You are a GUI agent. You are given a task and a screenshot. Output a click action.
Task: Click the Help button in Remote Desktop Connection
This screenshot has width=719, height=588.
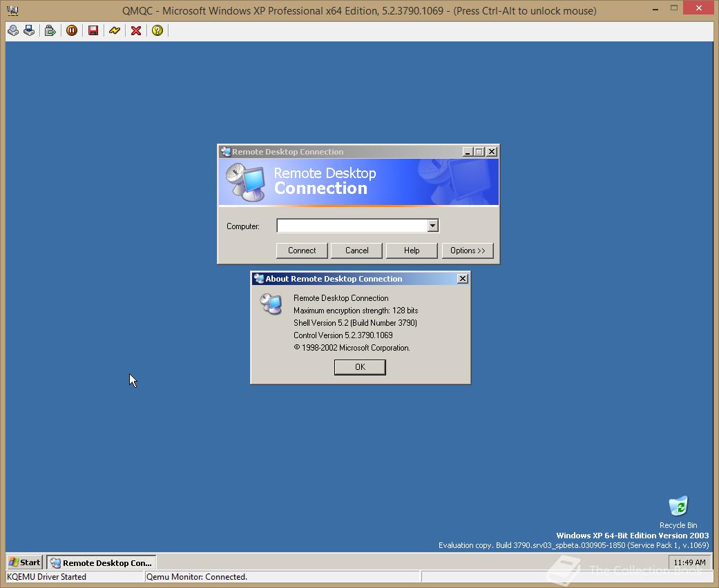coord(412,251)
